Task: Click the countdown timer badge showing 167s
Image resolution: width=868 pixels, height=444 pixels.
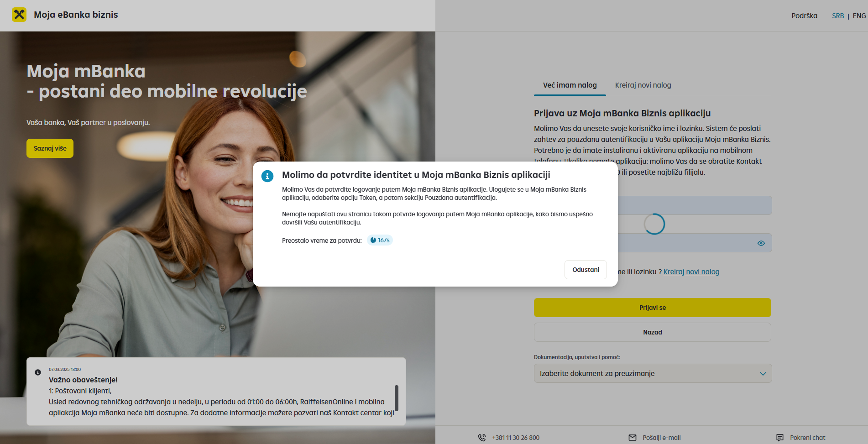Action: coord(380,240)
